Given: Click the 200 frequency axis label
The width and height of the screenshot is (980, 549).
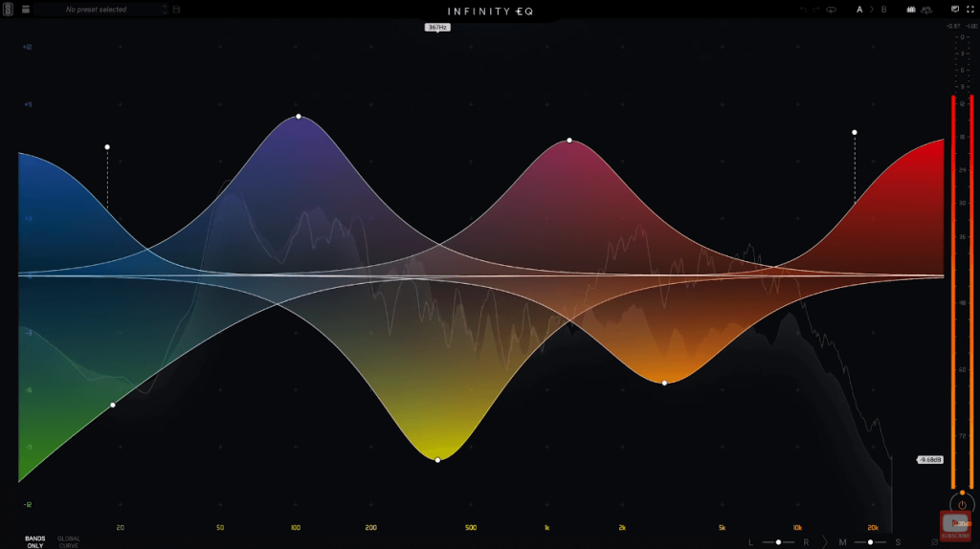Looking at the screenshot, I should click(x=371, y=527).
